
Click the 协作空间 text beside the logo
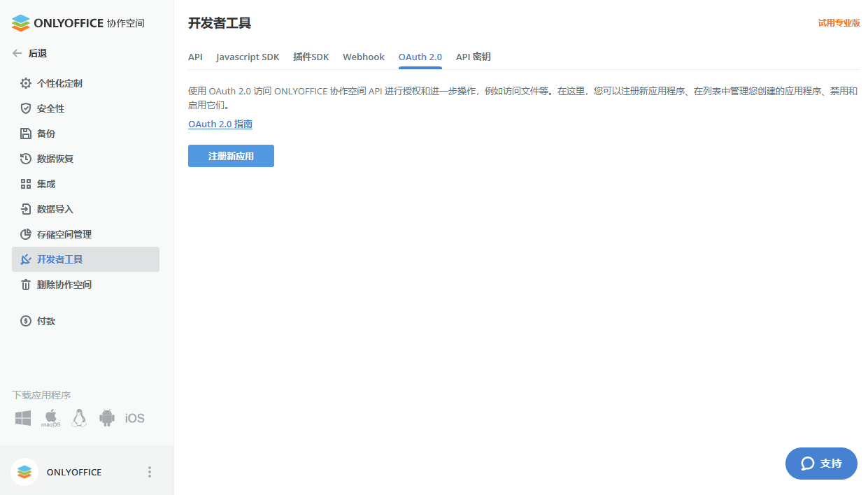pyautogui.click(x=126, y=23)
